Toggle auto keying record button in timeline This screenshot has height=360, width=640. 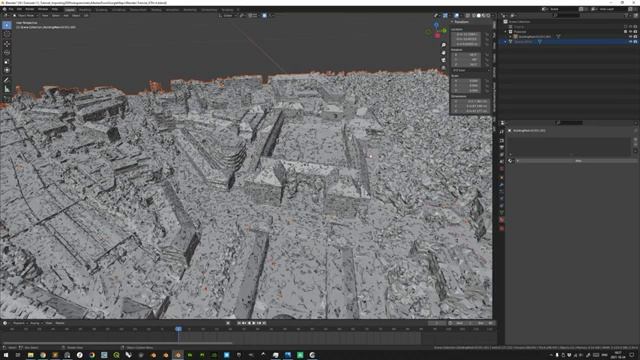click(228, 323)
